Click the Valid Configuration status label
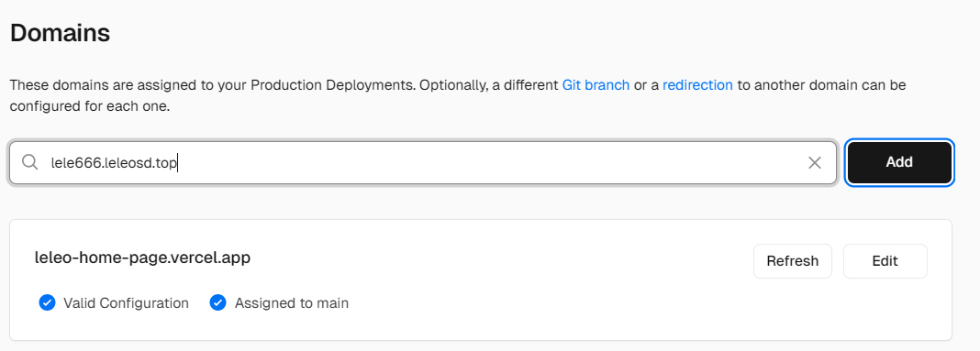The image size is (980, 351). tap(127, 303)
